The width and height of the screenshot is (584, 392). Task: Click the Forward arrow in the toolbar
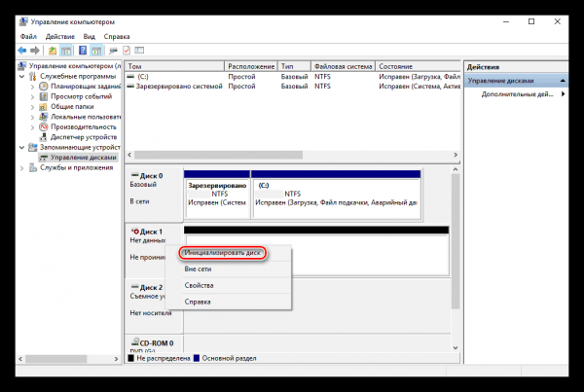pyautogui.click(x=35, y=51)
